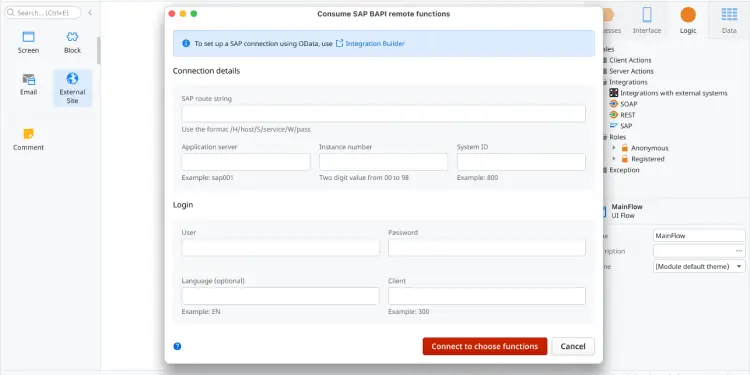The height and width of the screenshot is (375, 750).
Task: Select the Email widget icon
Action: click(29, 79)
